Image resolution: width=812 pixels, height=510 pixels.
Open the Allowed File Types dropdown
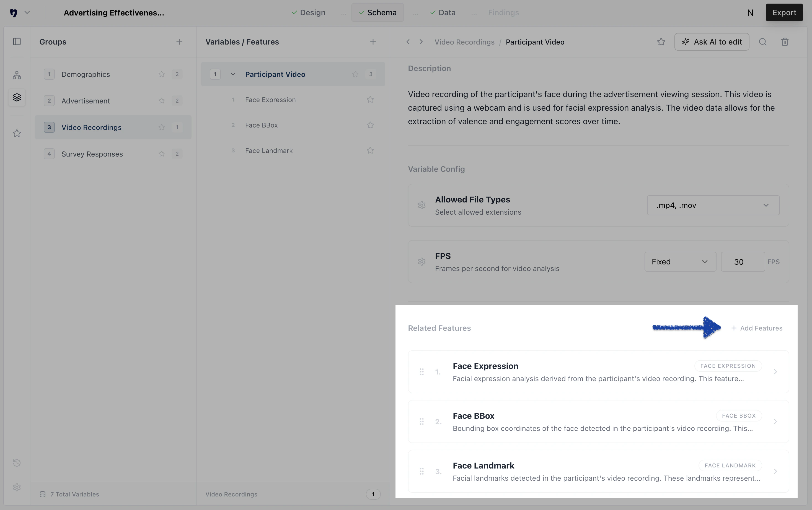pos(713,205)
